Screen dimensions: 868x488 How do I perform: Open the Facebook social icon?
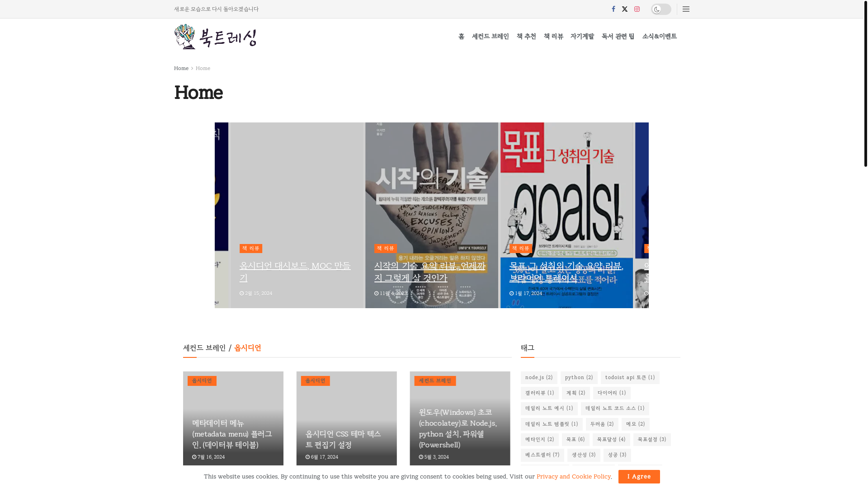point(613,9)
